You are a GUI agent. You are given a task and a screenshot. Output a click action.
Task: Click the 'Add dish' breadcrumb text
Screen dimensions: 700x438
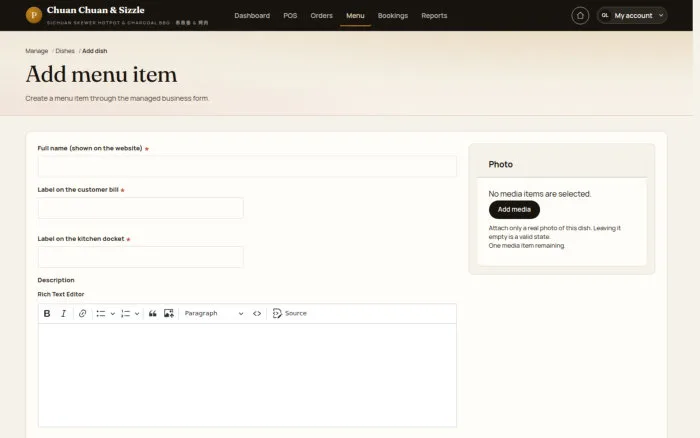point(95,51)
